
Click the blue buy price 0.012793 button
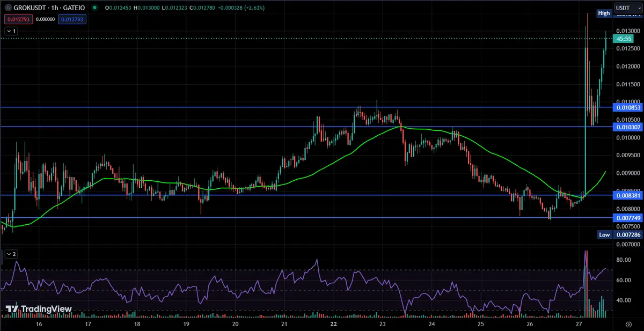click(72, 19)
